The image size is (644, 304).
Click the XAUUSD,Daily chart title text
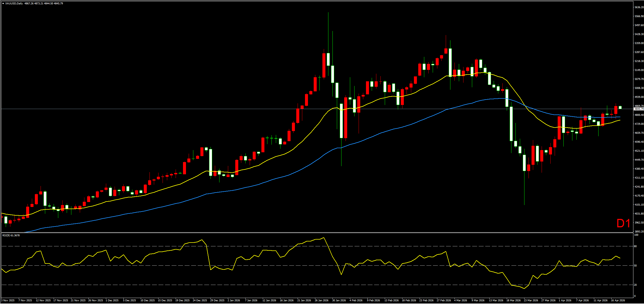click(14, 4)
